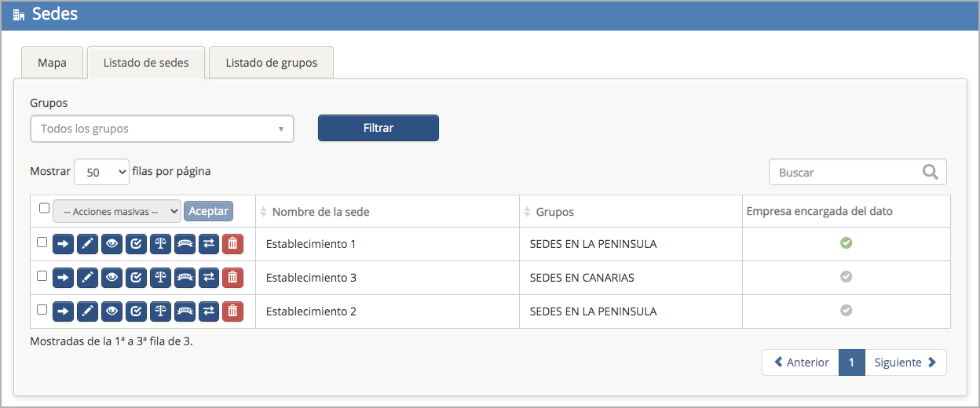
Task: Click the checkmark box icon for Establecimiento 1
Action: [x=137, y=244]
